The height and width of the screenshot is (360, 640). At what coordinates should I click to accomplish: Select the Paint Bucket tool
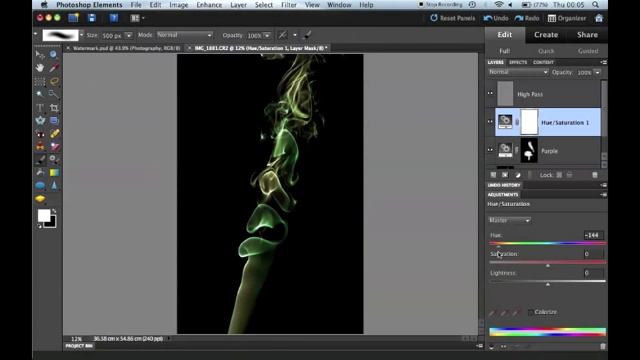tap(40, 173)
